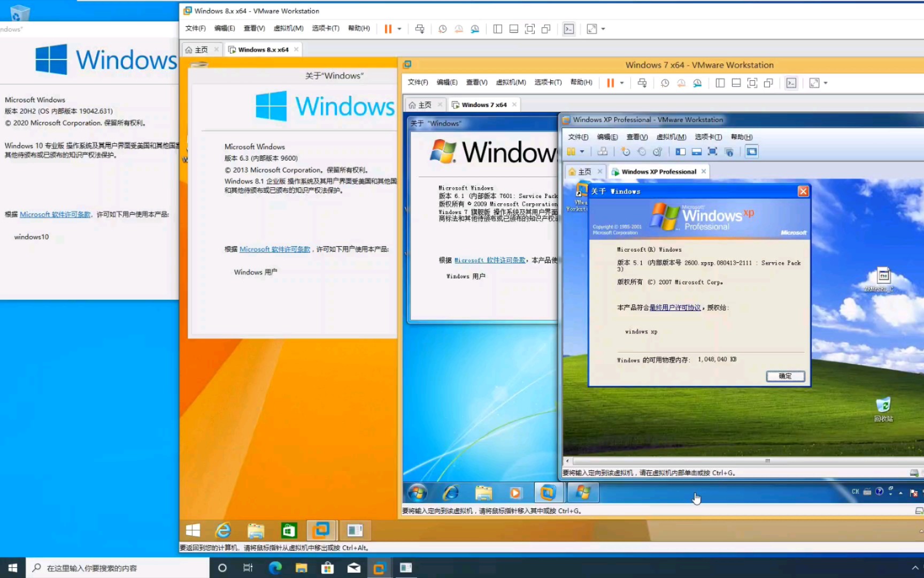Take a snapshot in Windows 7 VMware toolbar
924x578 pixels.
pyautogui.click(x=665, y=83)
